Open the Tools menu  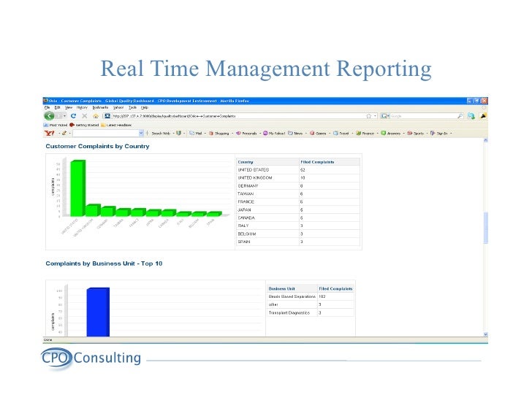[133, 107]
